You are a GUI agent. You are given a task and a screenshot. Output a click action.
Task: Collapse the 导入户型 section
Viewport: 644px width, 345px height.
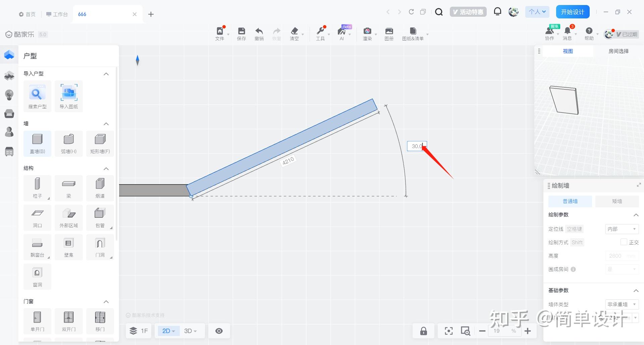106,74
